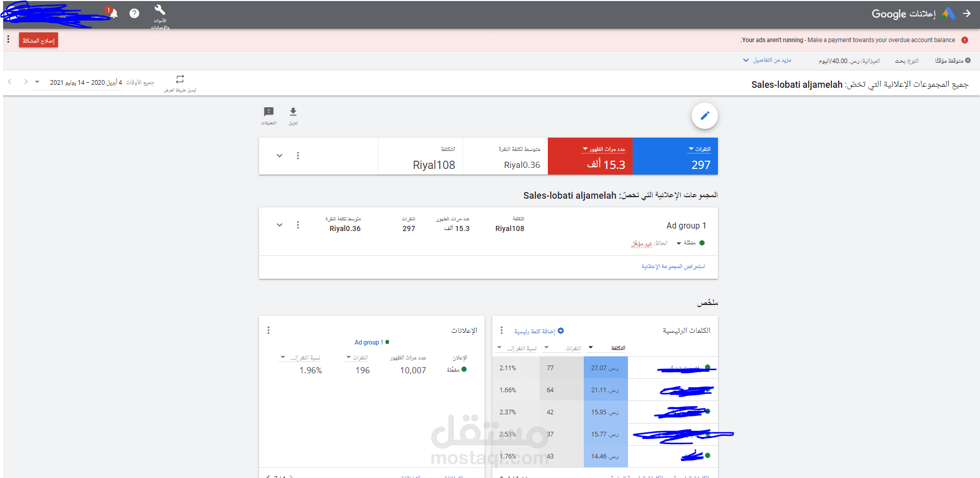Expand the Ad group 1 card chevron
Image resolution: width=980 pixels, height=478 pixels.
(x=280, y=225)
